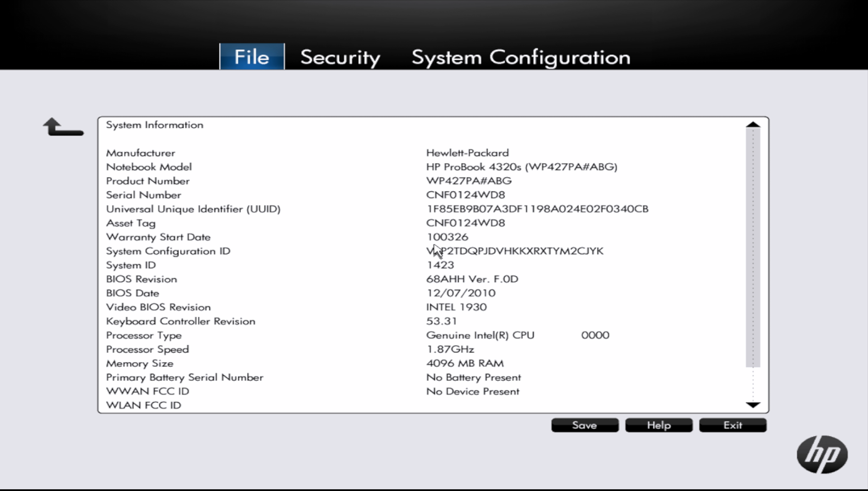The height and width of the screenshot is (491, 868).
Task: Click the Asset Tag label
Action: coord(131,223)
